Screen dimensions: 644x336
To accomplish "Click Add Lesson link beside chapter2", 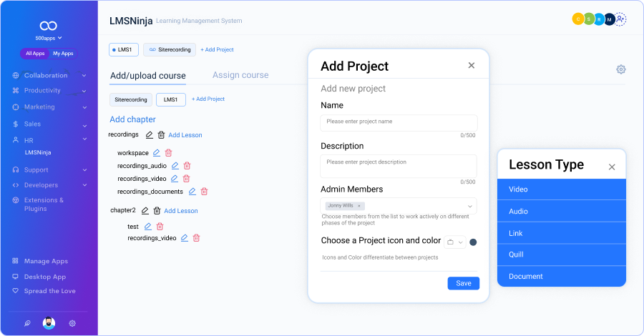I will [181, 211].
